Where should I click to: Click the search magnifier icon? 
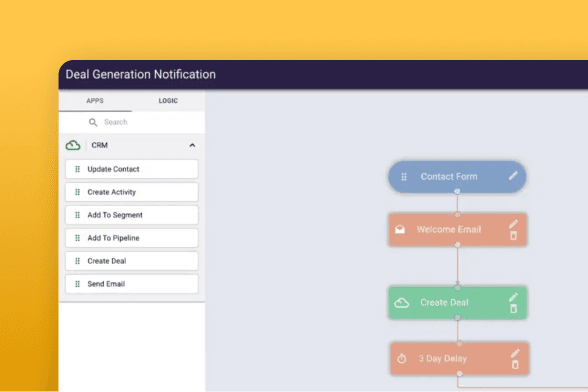click(93, 122)
